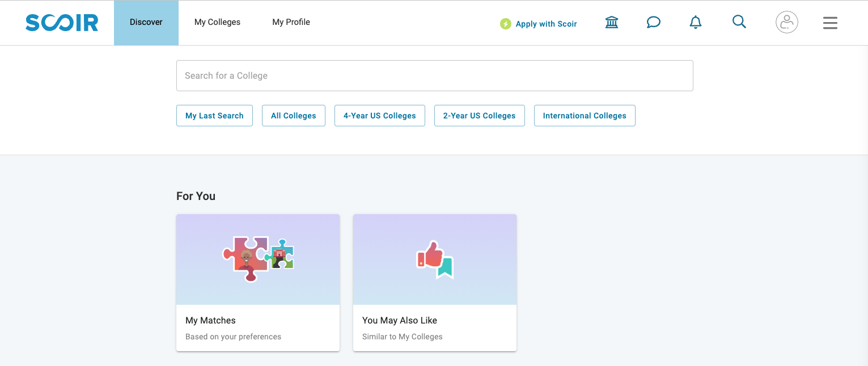Filter by 4-Year US Colleges
This screenshot has height=366, width=868.
tap(379, 115)
